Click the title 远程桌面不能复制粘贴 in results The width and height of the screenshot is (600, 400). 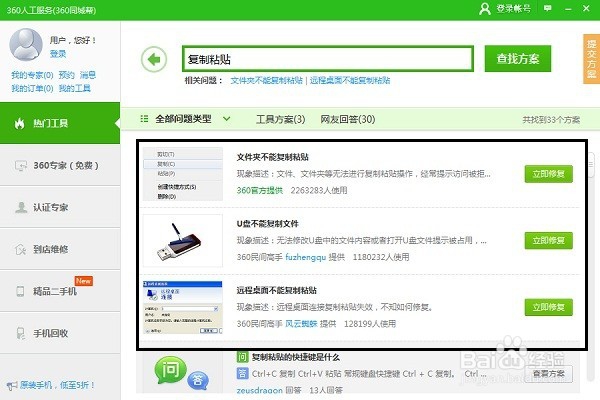coord(276,290)
